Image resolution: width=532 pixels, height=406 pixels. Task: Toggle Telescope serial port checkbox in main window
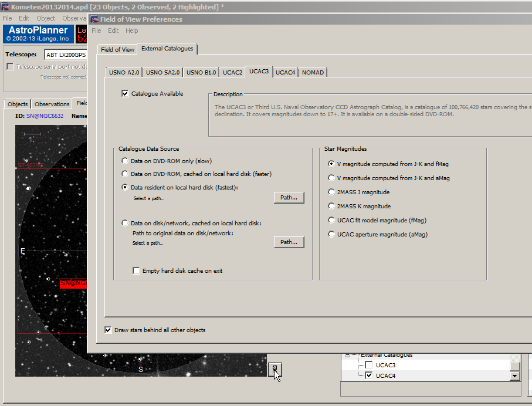point(10,66)
